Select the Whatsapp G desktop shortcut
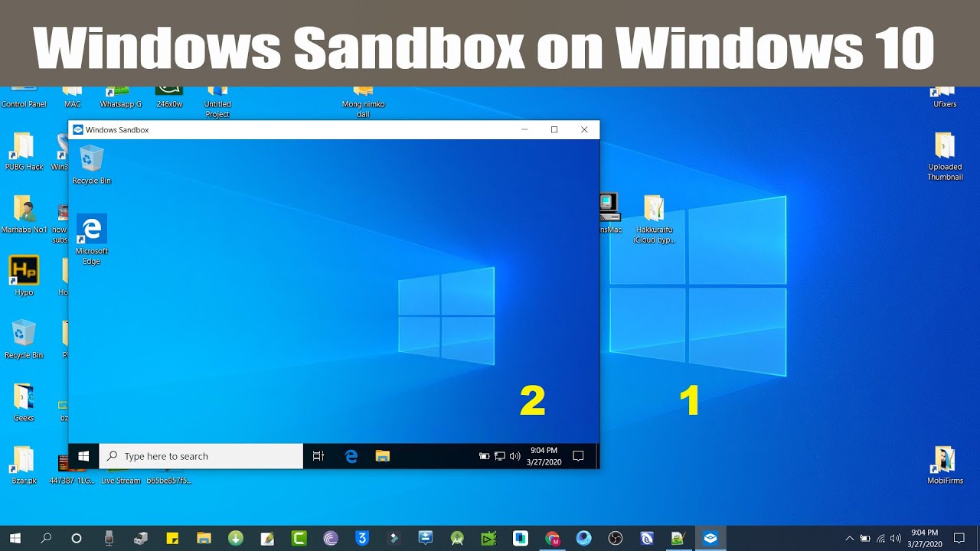The image size is (980, 551). click(120, 98)
